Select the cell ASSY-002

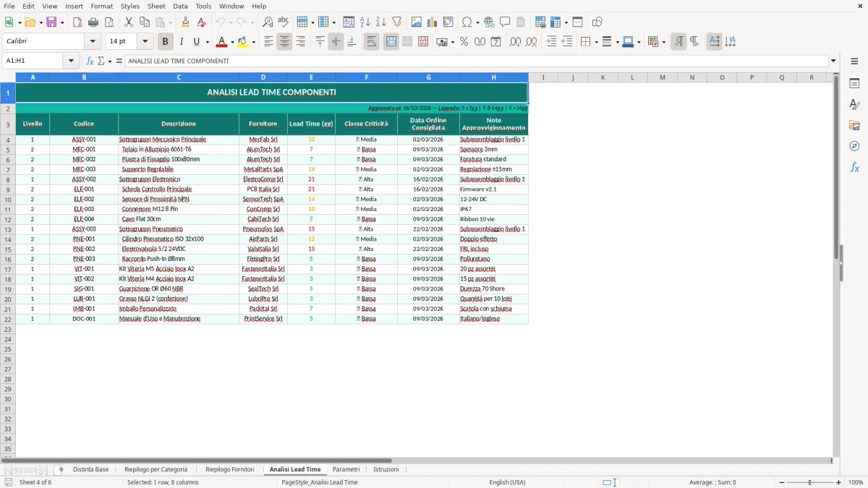84,179
